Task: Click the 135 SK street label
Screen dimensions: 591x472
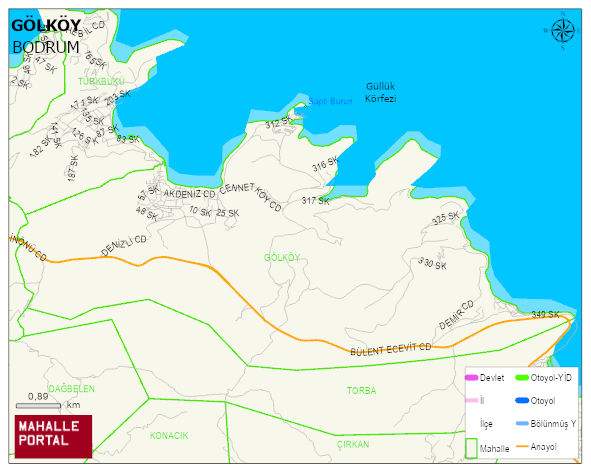Action: pos(92,117)
